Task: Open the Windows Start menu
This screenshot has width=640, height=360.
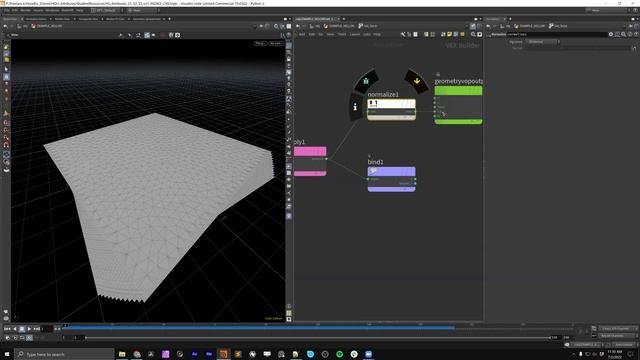Action: pyautogui.click(x=7, y=354)
